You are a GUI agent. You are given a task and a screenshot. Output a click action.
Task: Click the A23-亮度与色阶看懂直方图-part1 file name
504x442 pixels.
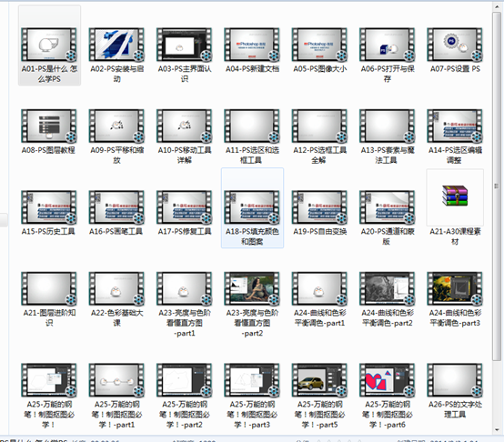pos(184,323)
